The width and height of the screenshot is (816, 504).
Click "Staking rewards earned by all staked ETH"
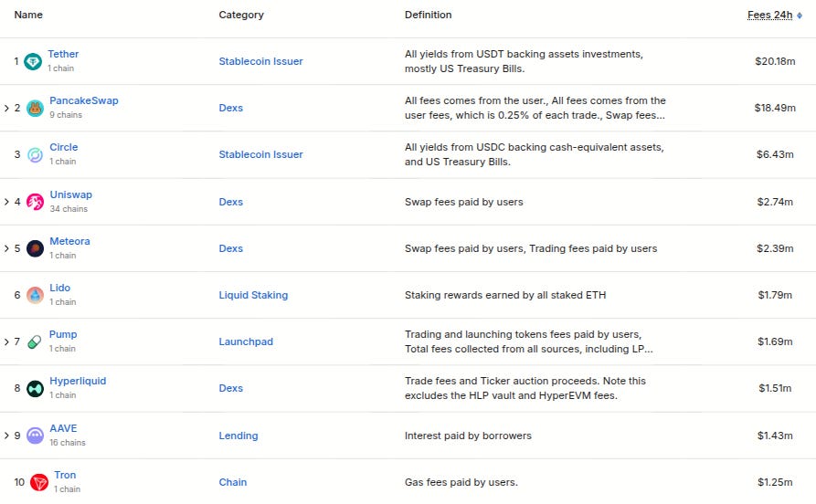click(x=505, y=295)
